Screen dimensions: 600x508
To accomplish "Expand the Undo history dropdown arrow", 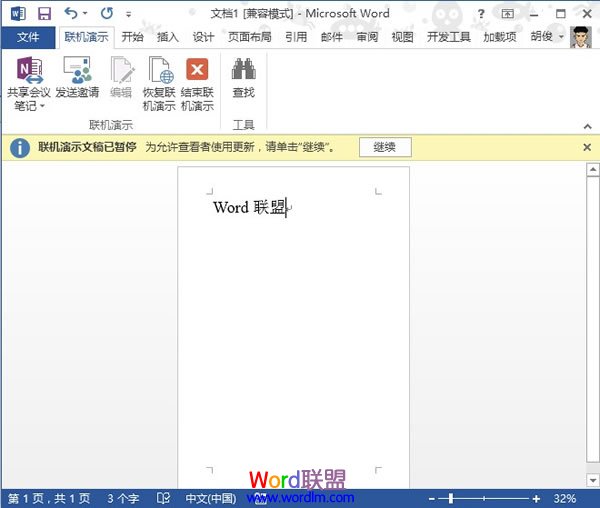I will point(85,14).
